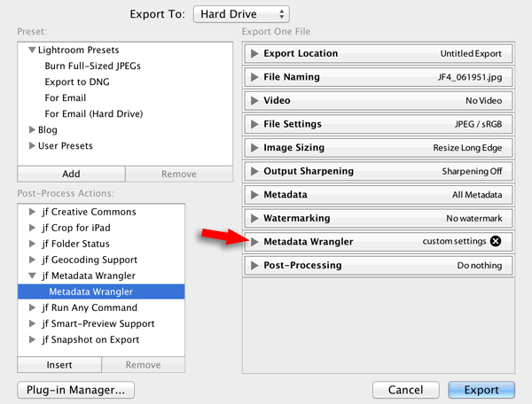Image resolution: width=532 pixels, height=404 pixels.
Task: Expand the File Settings disclosure triangle
Action: pyautogui.click(x=254, y=124)
